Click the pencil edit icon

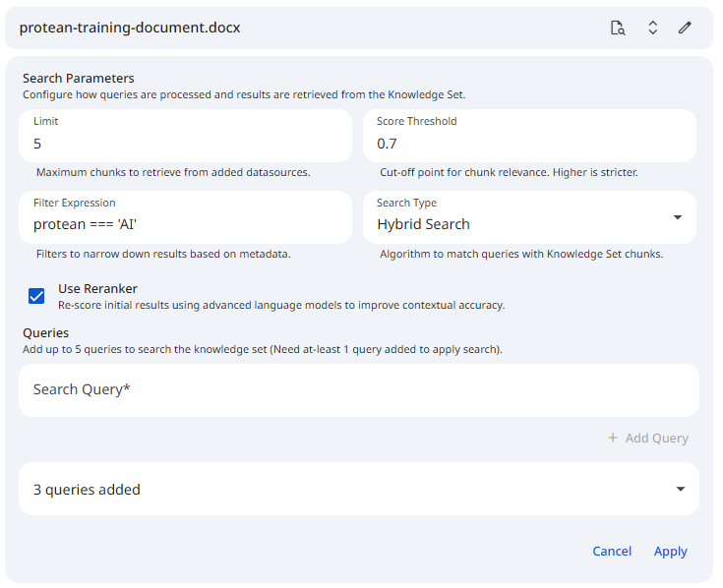pyautogui.click(x=686, y=28)
